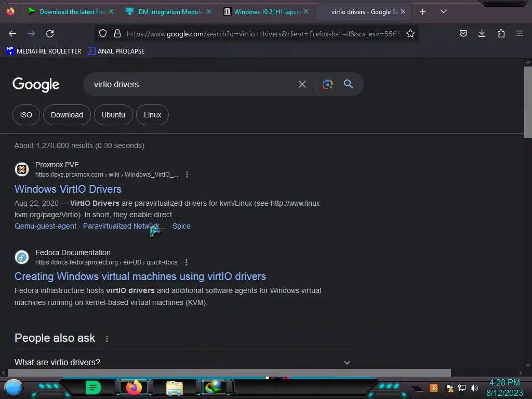
Task: Click the Proxmox PVE site favicon
Action: (22, 169)
